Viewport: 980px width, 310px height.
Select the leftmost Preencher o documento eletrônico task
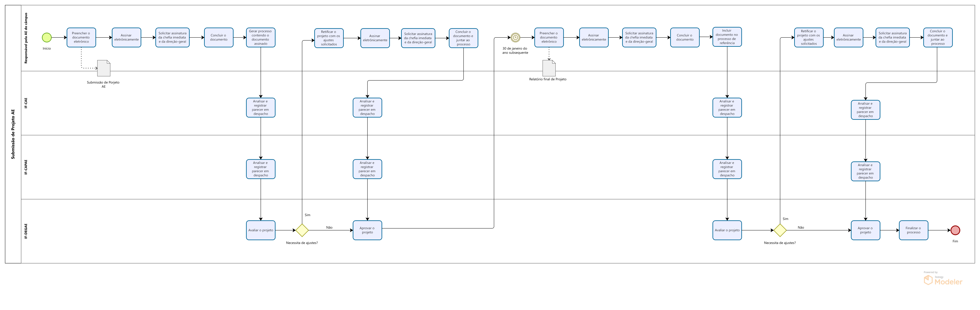point(81,37)
